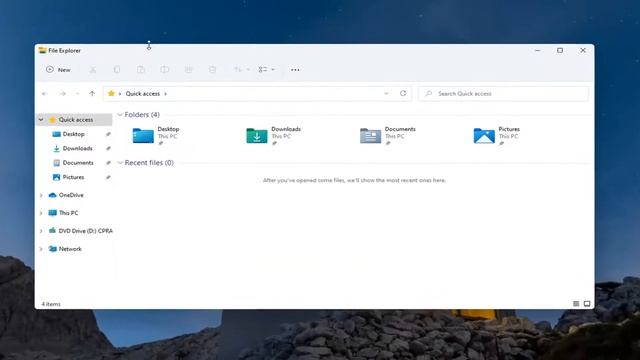Click the Copy icon in toolbar
This screenshot has width=640, height=360.
pos(117,70)
